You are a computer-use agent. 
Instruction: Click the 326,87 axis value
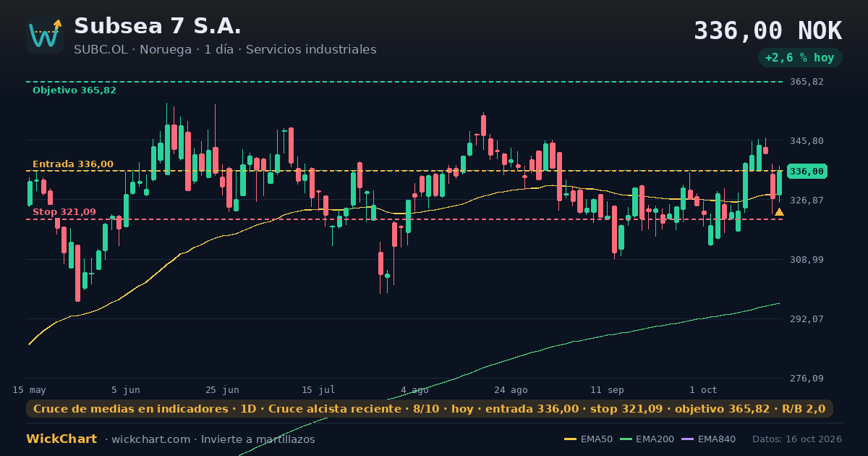[807, 200]
